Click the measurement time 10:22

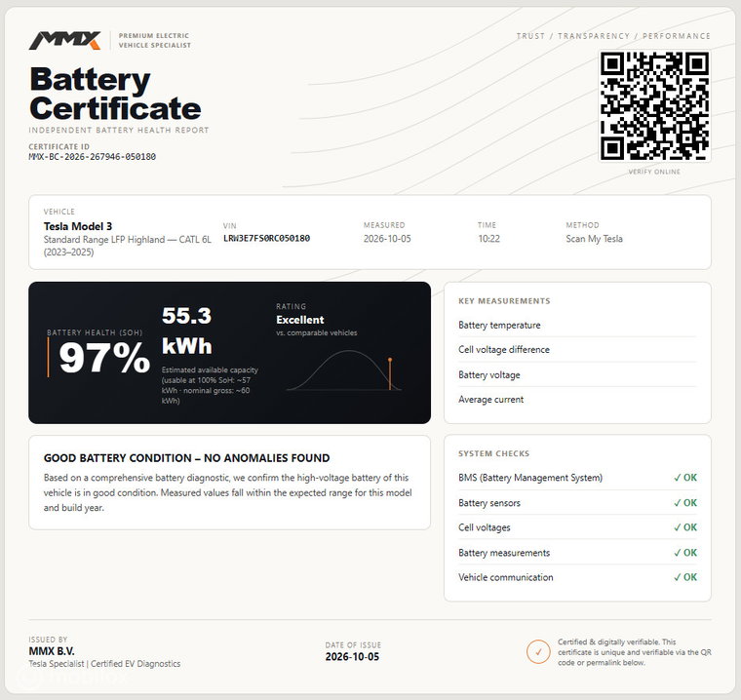[x=488, y=239]
